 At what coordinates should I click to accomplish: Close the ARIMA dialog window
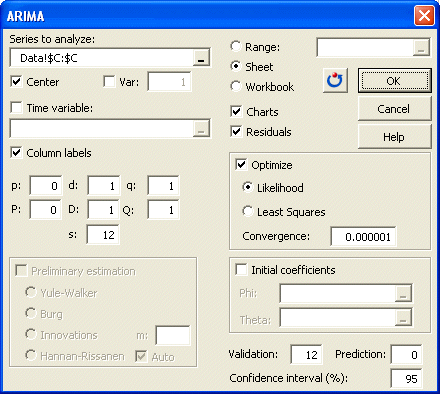pos(424,15)
